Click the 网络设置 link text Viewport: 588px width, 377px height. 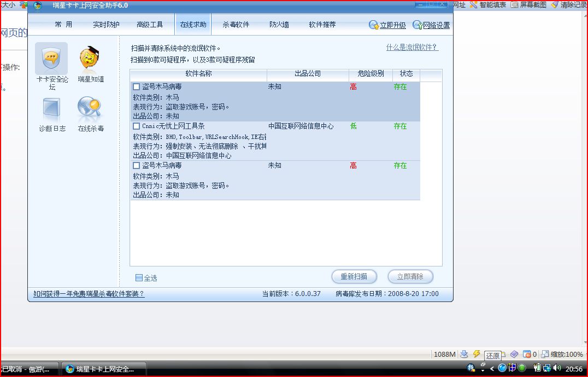pyautogui.click(x=436, y=25)
